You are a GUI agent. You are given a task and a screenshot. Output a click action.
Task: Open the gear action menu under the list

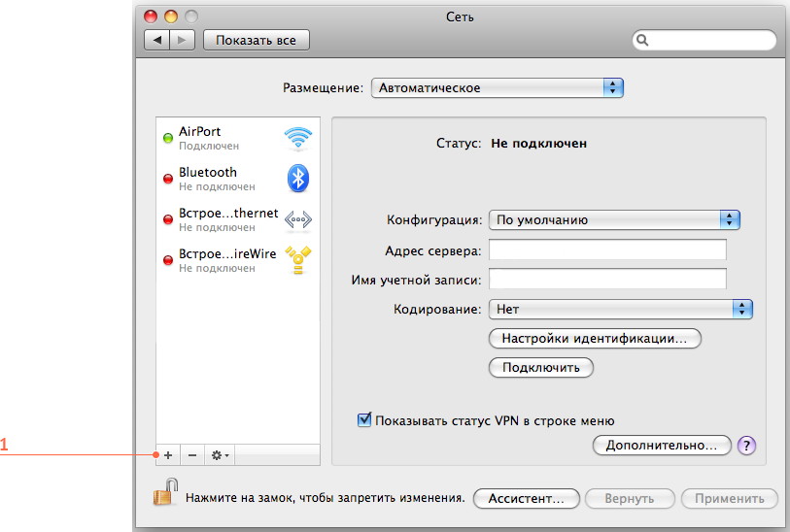click(220, 455)
